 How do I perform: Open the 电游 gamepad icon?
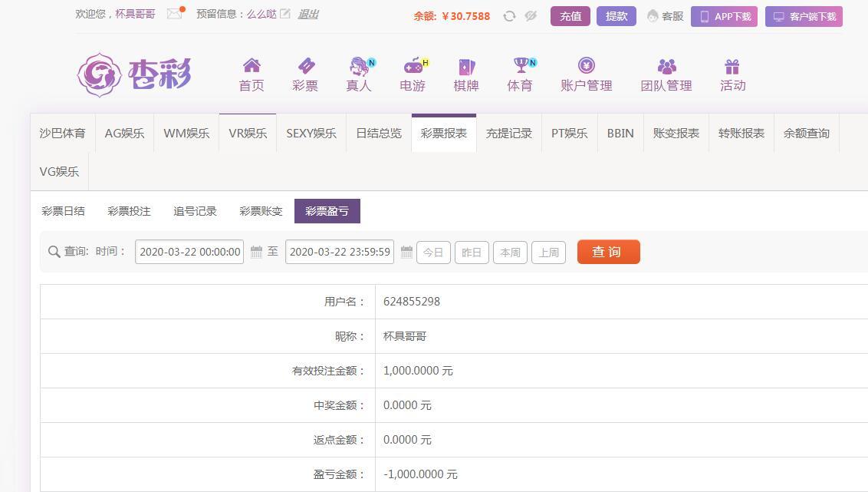413,66
